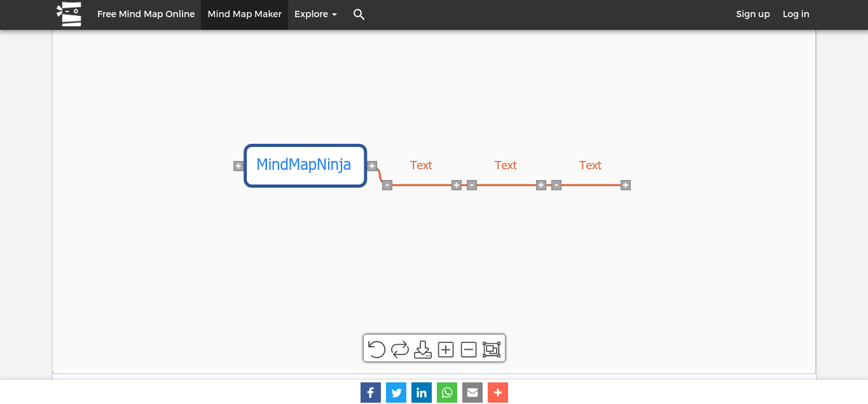Select the middle Text node
Screen dimensions: 868x404
tap(506, 165)
